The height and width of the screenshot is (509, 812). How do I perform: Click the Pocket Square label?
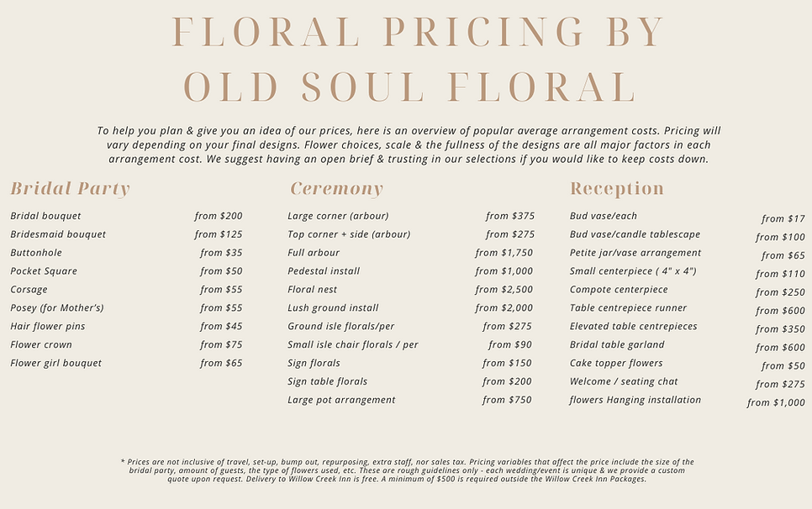[44, 271]
